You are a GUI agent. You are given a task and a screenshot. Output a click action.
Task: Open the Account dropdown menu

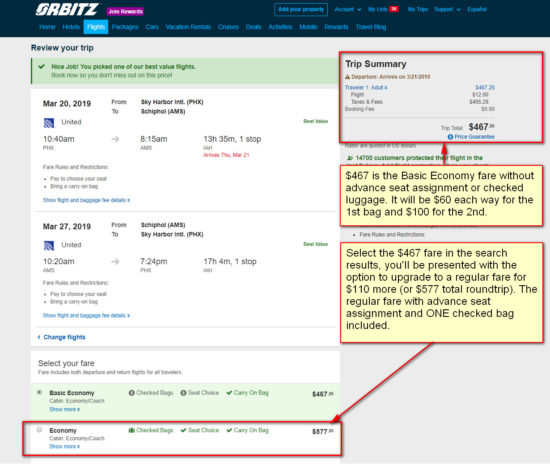(348, 9)
